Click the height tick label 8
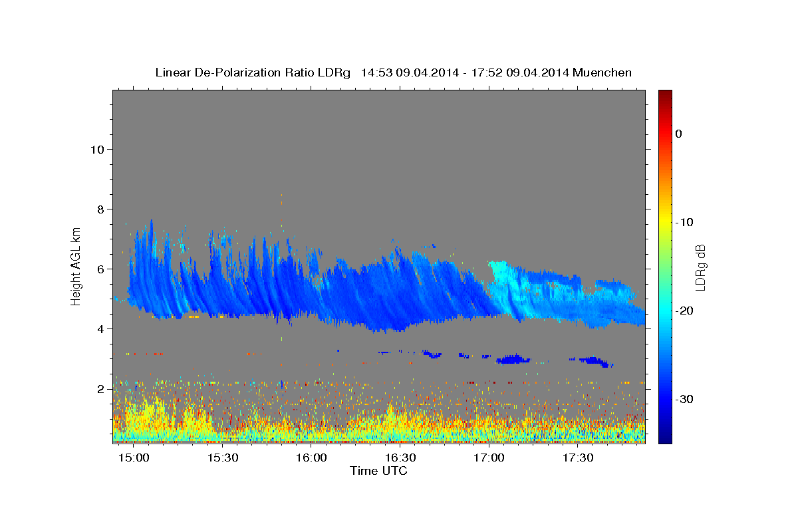This screenshot has width=798, height=532. 101,209
